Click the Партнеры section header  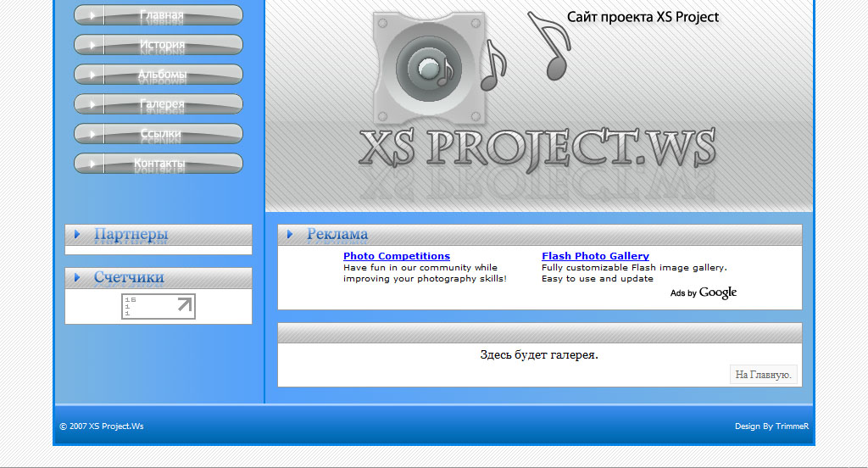coord(159,235)
